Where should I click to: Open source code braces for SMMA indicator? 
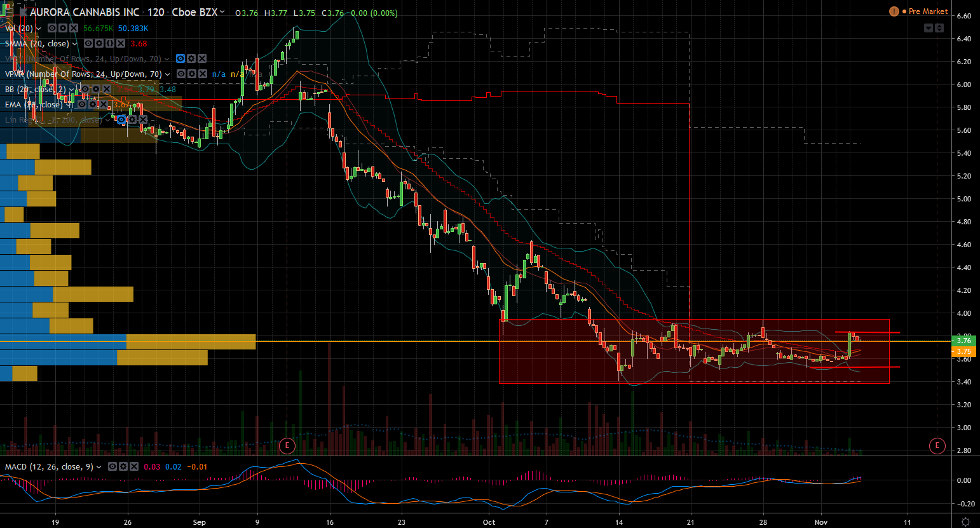pos(110,44)
